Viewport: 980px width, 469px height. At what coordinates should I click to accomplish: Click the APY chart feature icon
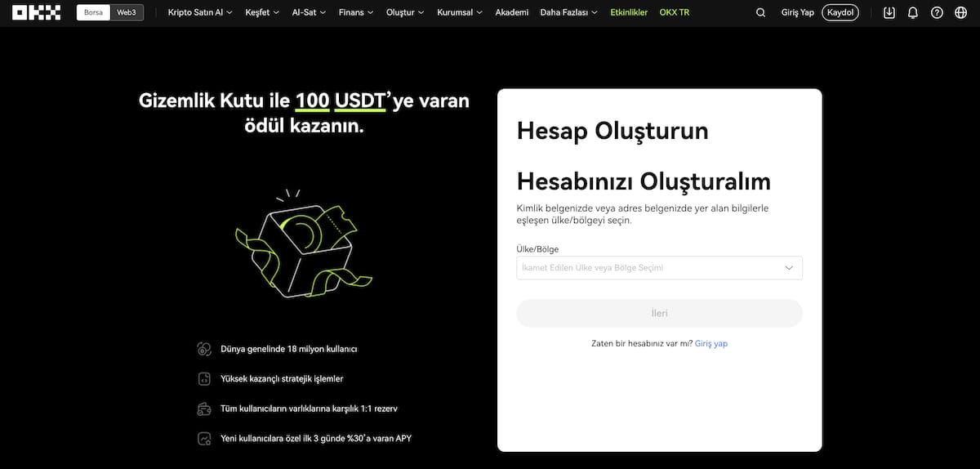(204, 439)
